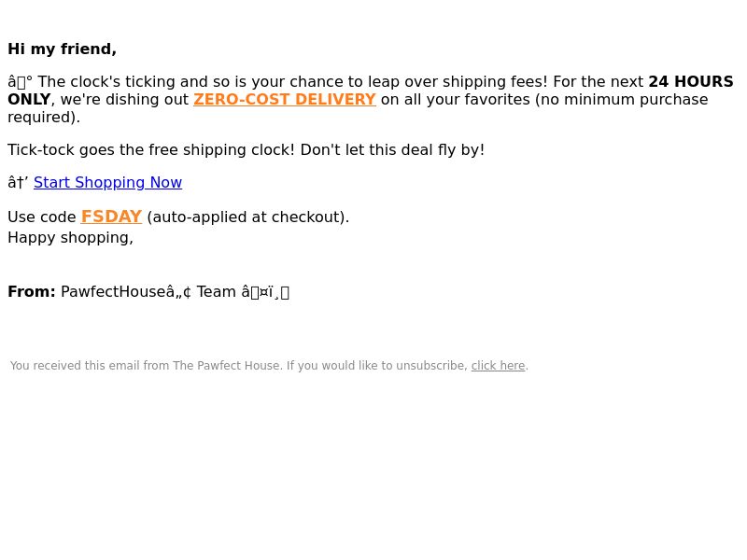Click the 'Tick-tock goes the free shipping' sentence
The image size is (747, 560).
[246, 150]
